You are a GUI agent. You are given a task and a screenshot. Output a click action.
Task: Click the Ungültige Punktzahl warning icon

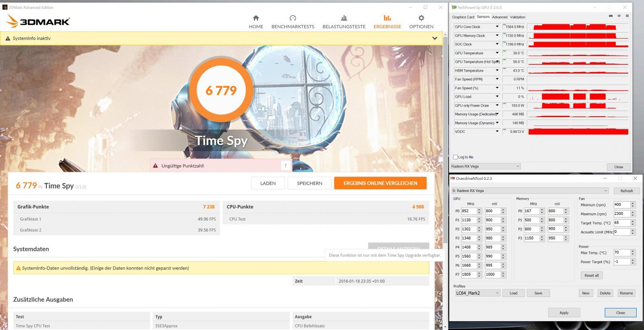[155, 166]
